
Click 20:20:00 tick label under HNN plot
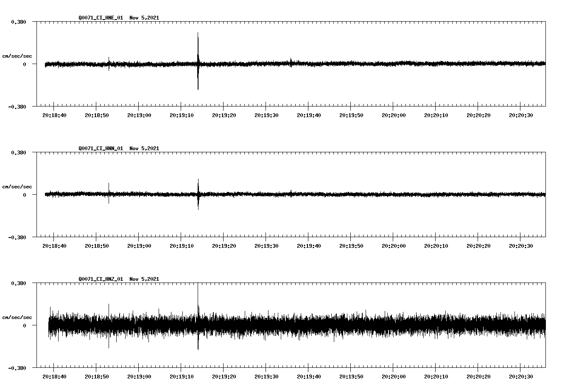(394, 246)
